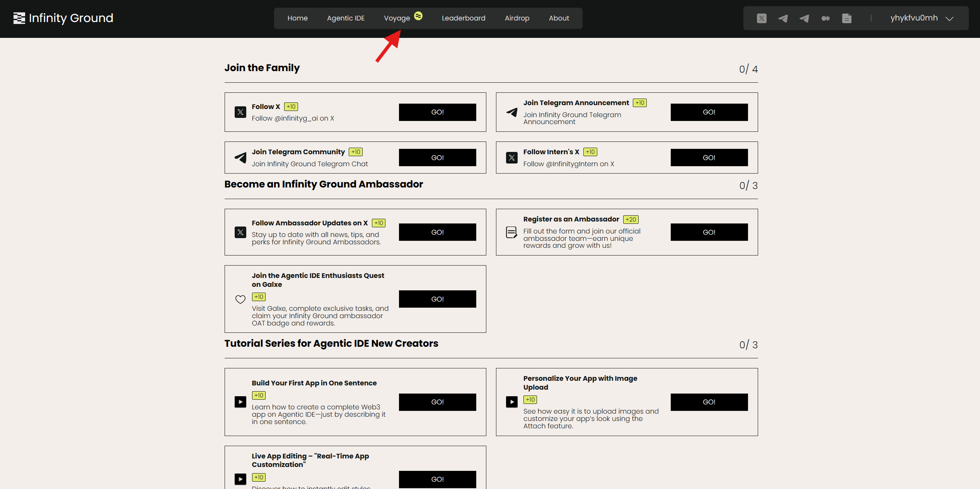The image size is (980, 489).
Task: Click GO! for Follow Intern's X
Action: pos(709,157)
